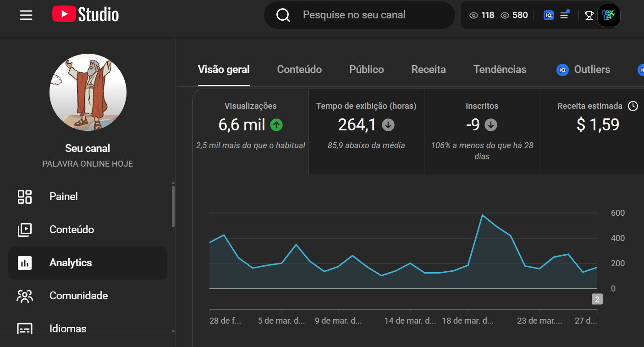Click the '5 de mar. d...' date label
Viewport: 644px width, 347px height.
click(281, 321)
